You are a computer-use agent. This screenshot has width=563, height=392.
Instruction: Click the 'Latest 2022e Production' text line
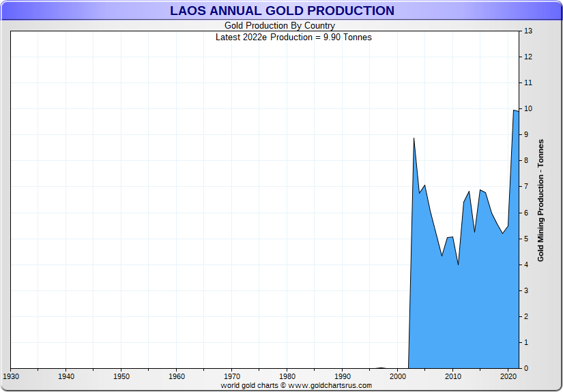pos(293,37)
